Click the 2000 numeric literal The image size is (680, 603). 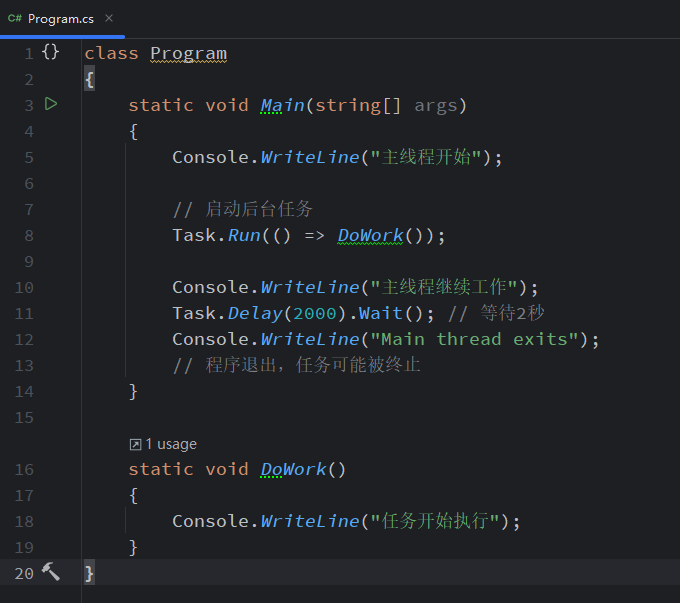315,314
